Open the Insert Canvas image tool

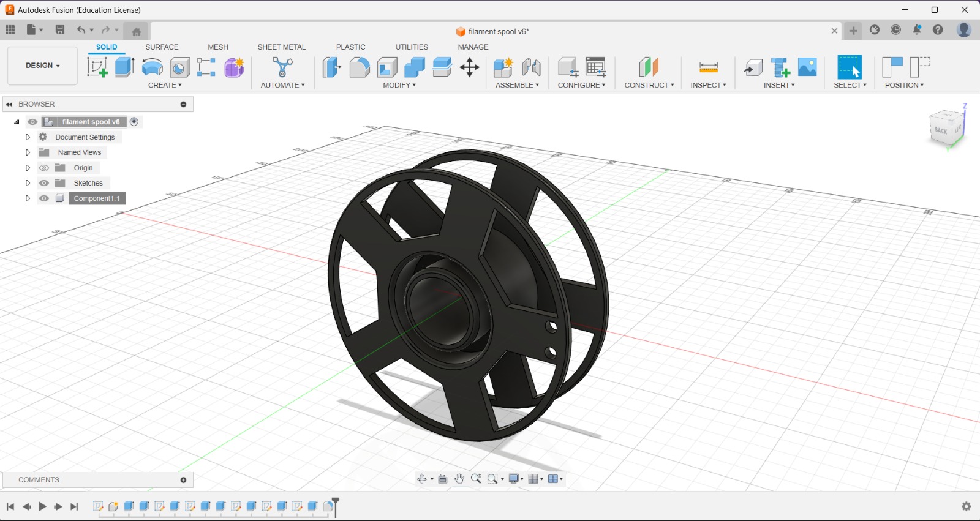point(807,67)
